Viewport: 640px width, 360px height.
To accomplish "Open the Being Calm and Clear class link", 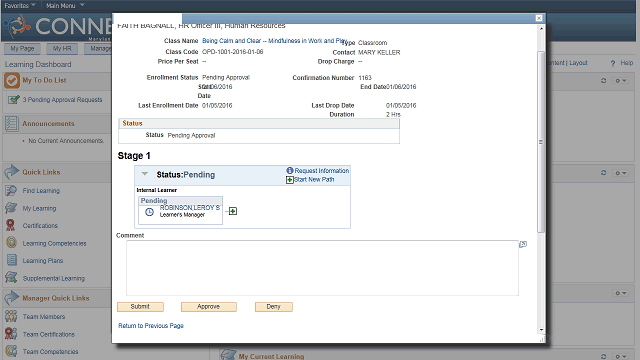I will coord(273,41).
